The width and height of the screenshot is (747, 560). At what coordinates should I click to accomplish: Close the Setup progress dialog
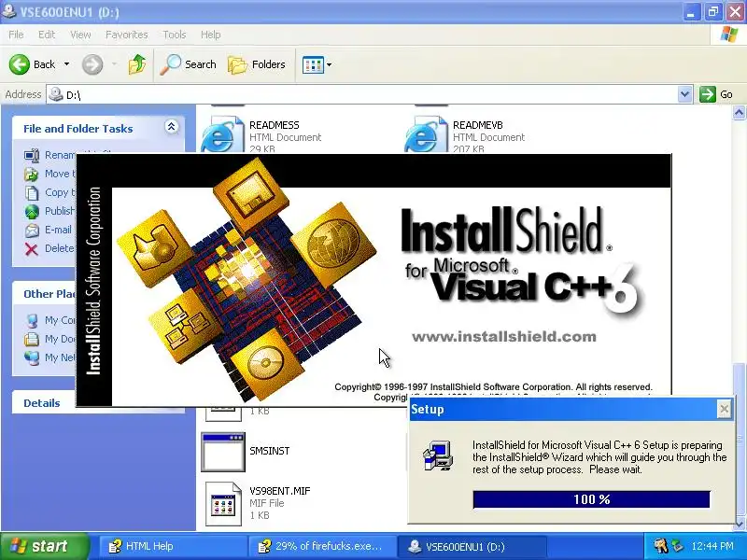(725, 409)
